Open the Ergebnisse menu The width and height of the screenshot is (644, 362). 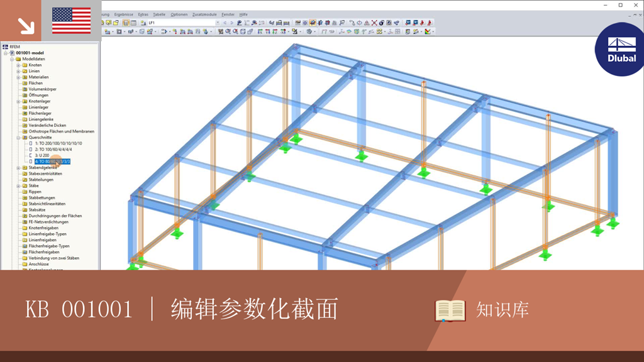pyautogui.click(x=124, y=14)
